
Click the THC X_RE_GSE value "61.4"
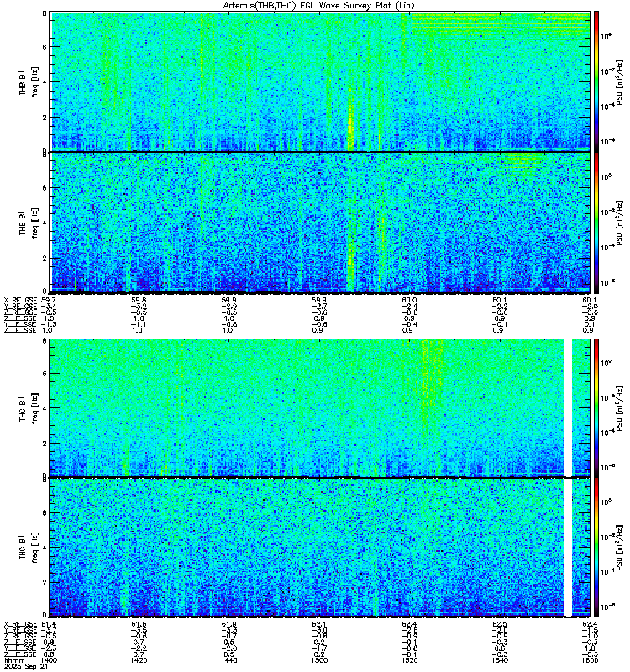(x=49, y=624)
